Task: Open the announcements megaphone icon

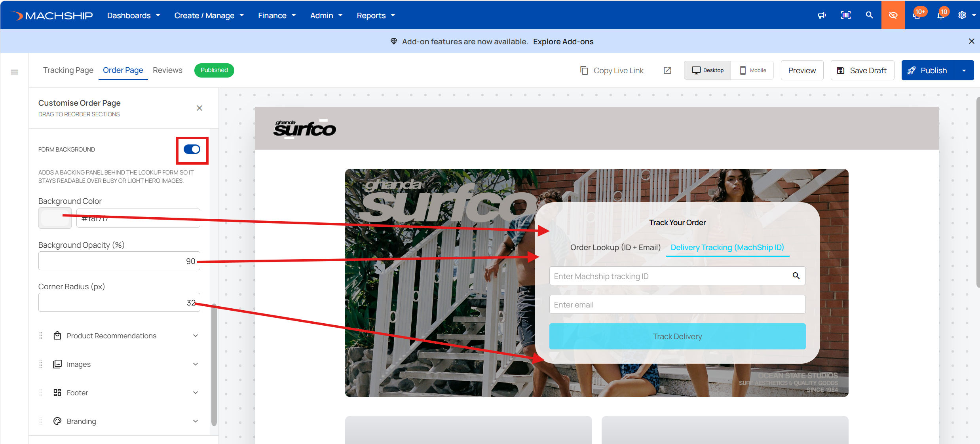Action: coord(822,15)
